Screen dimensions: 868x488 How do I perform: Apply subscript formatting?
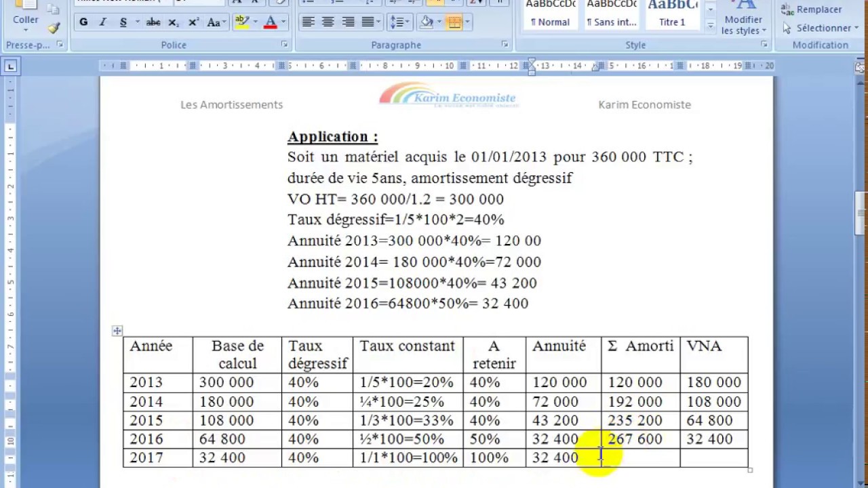[x=174, y=22]
